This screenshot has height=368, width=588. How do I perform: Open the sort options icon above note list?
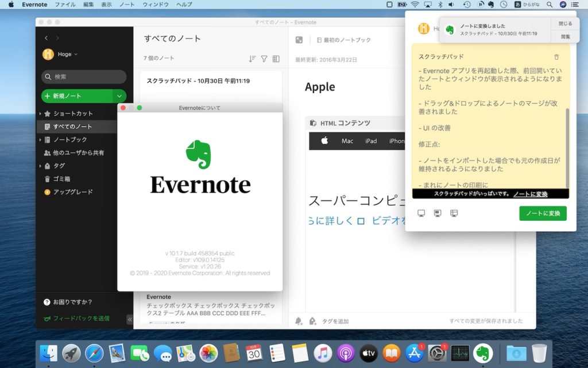[252, 59]
